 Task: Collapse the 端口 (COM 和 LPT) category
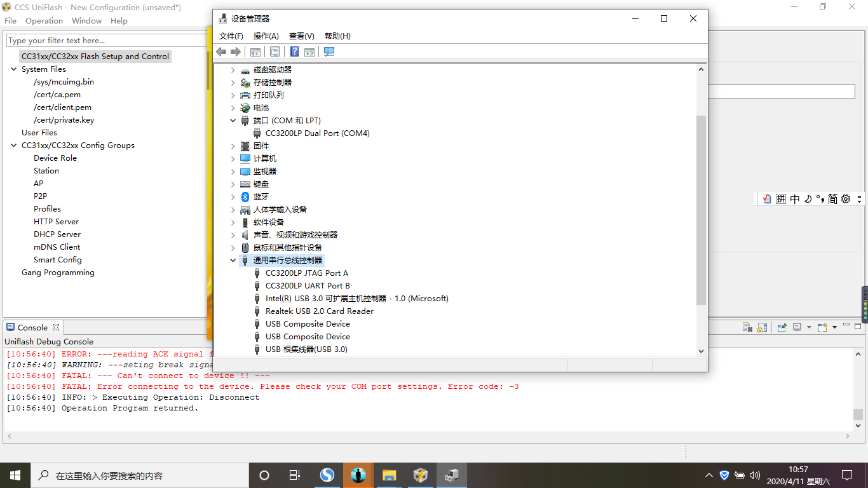(233, 121)
